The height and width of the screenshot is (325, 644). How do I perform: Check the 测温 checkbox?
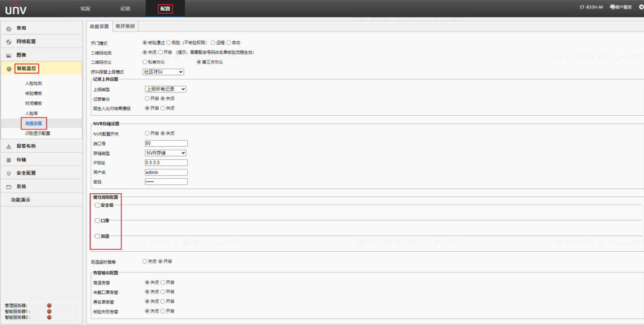point(97,236)
